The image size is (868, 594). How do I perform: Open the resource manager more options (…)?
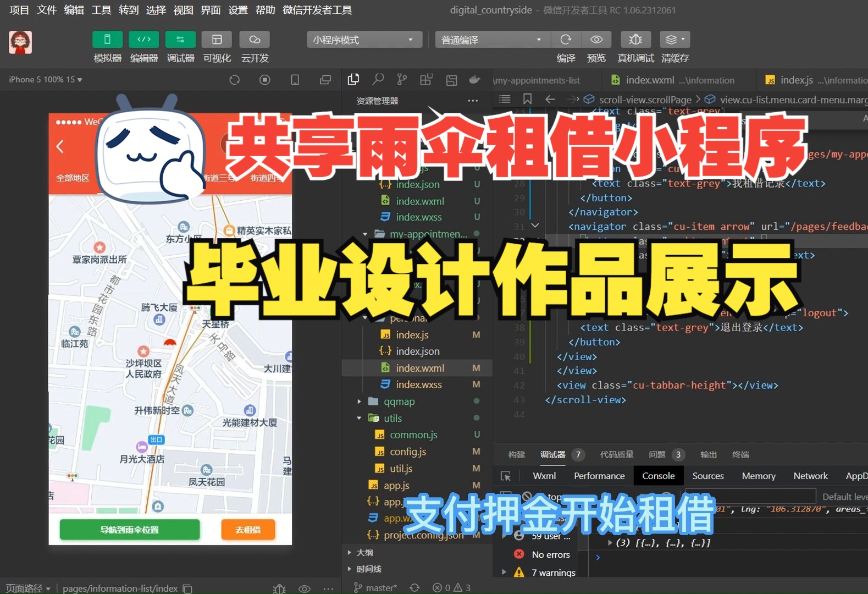point(473,101)
